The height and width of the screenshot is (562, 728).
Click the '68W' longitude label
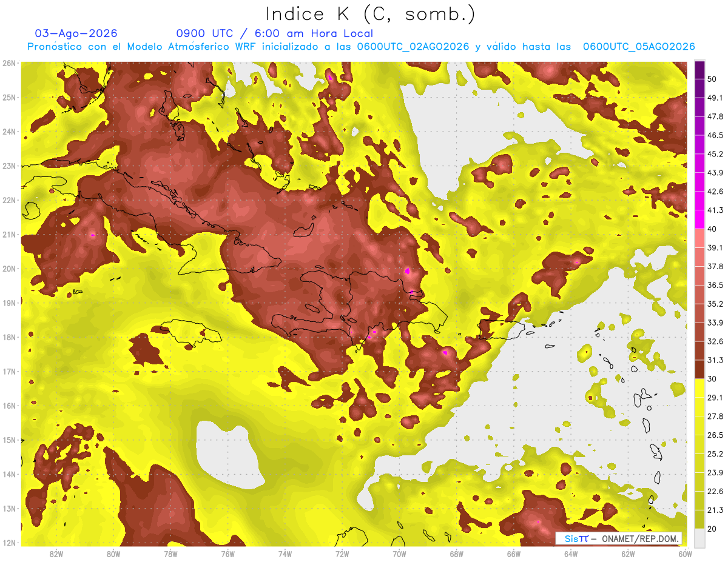pyautogui.click(x=456, y=554)
